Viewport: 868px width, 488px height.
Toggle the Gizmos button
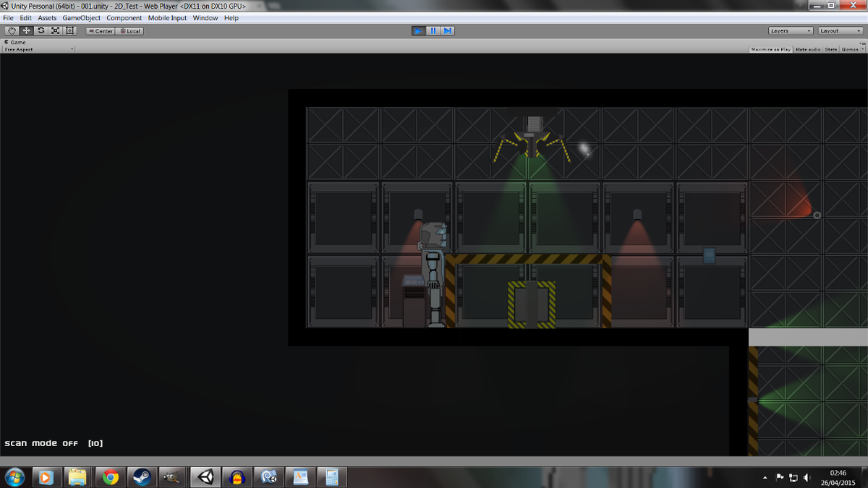(850, 49)
